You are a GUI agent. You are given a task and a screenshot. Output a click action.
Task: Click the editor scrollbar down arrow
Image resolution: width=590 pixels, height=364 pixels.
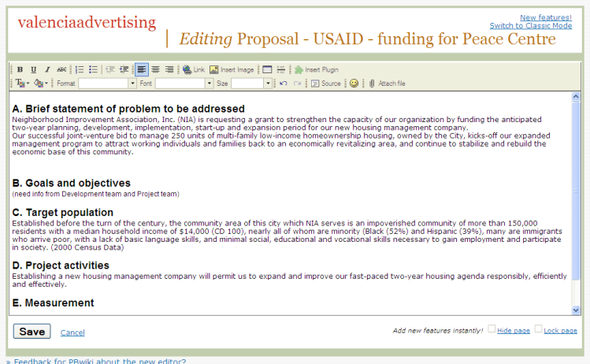coord(576,310)
